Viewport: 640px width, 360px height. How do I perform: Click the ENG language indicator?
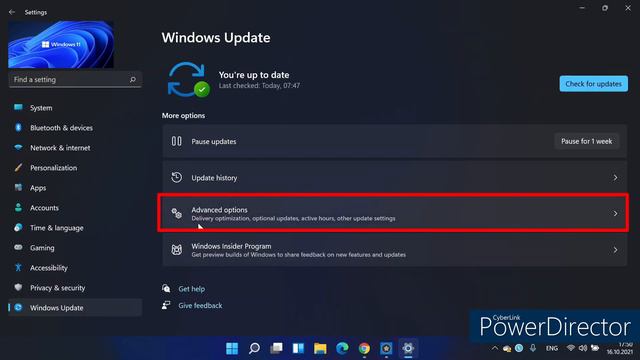pyautogui.click(x=552, y=348)
